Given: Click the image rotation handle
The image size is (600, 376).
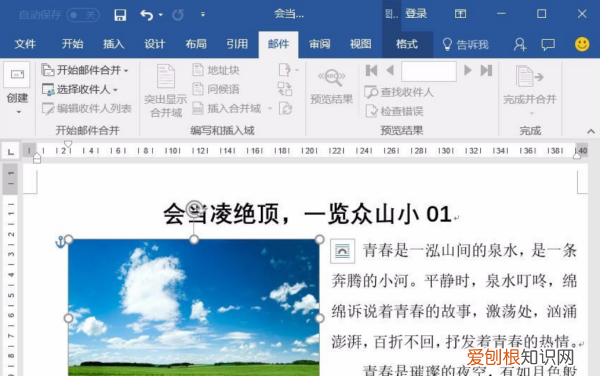Looking at the screenshot, I should pos(194,208).
